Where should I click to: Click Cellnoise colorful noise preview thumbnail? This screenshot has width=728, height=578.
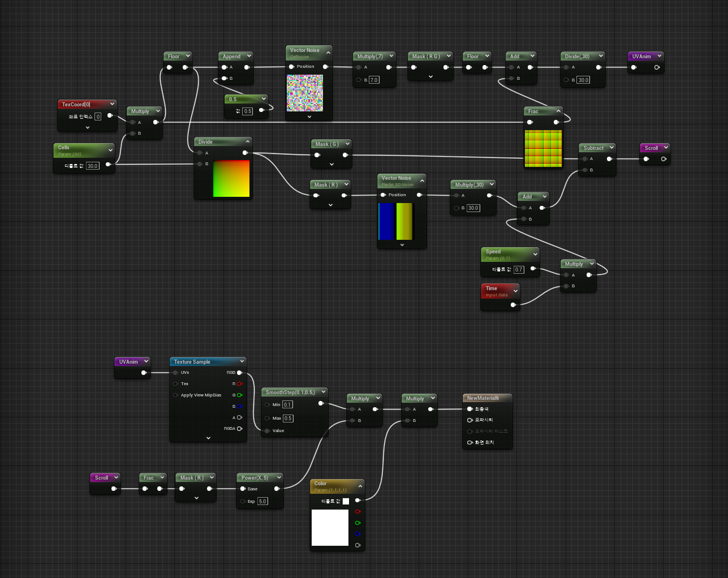[x=305, y=93]
